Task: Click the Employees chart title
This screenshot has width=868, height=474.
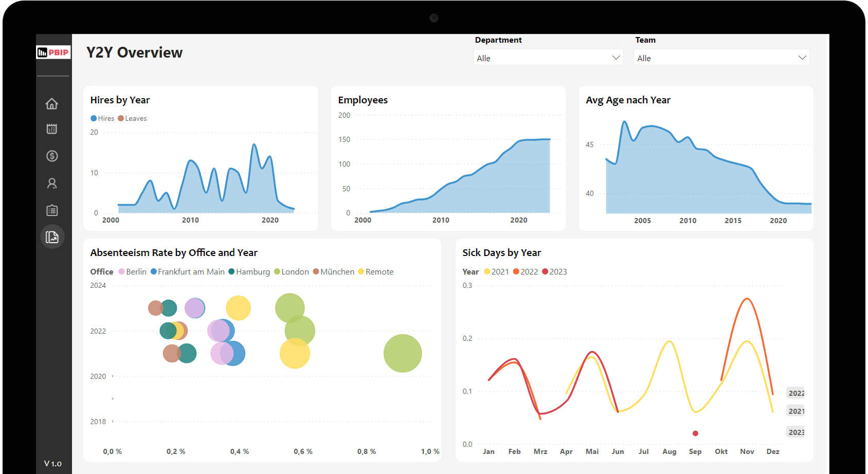Action: click(363, 100)
